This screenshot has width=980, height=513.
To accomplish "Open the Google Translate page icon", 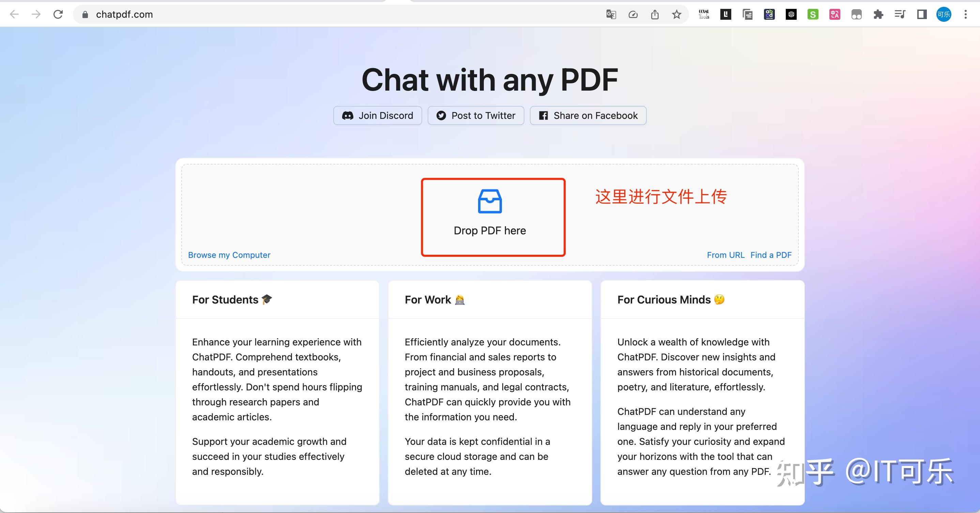I will pos(611,14).
